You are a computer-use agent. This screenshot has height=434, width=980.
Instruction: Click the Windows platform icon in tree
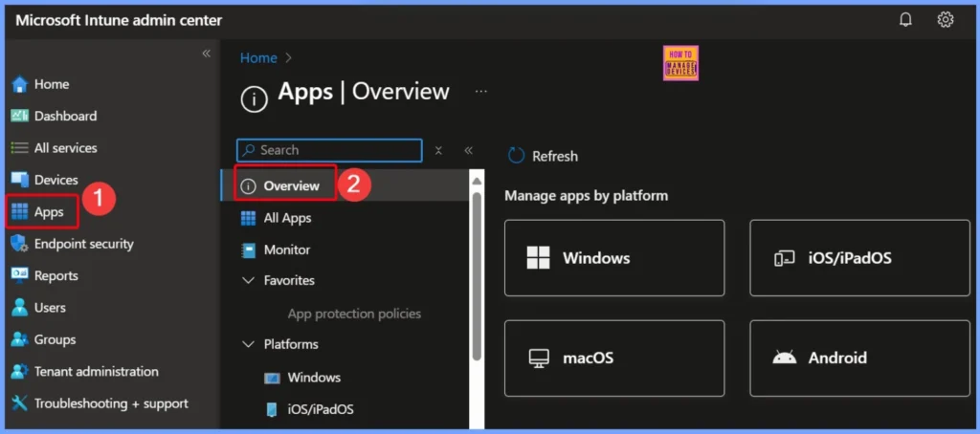pos(272,378)
